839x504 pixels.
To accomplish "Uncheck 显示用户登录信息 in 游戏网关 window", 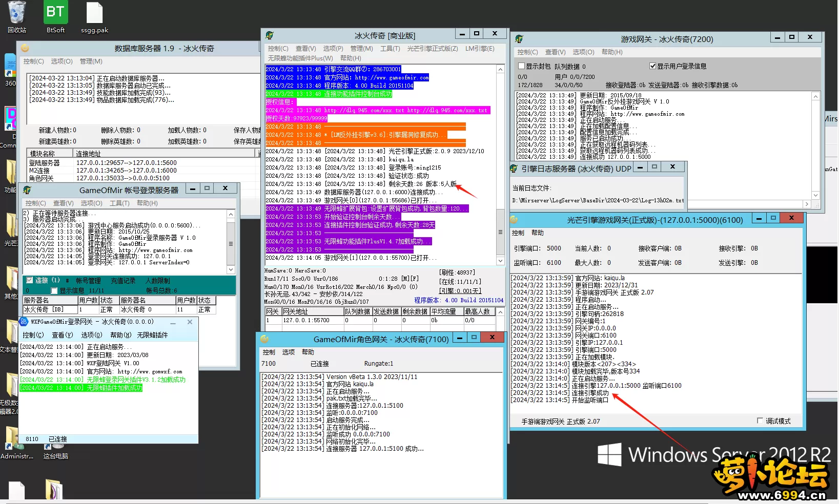I will 652,66.
